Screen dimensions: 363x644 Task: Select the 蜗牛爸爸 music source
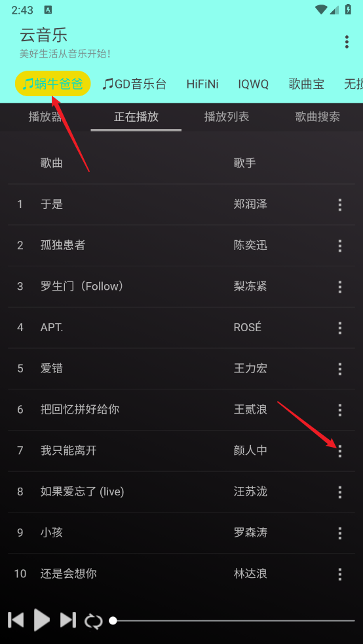pyautogui.click(x=52, y=84)
